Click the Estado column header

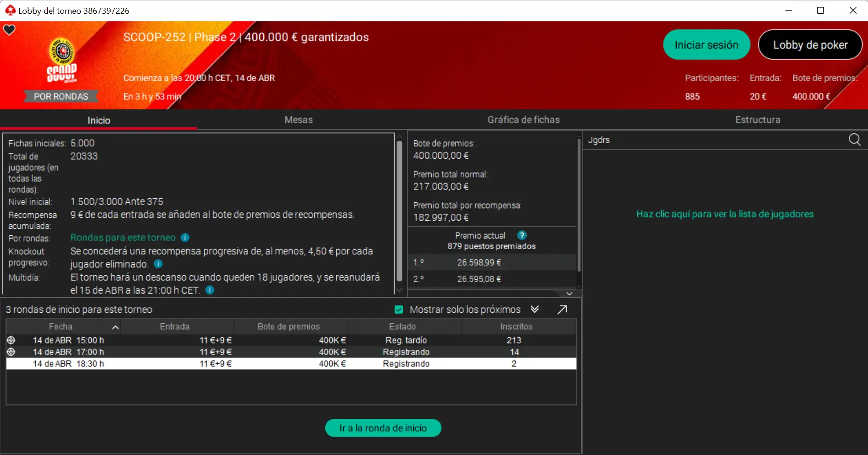click(x=402, y=327)
